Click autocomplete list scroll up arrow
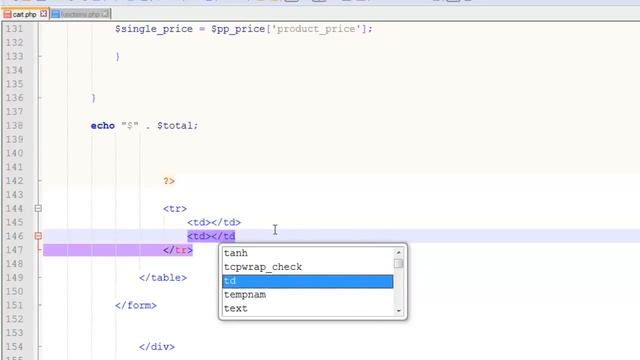 coord(398,252)
